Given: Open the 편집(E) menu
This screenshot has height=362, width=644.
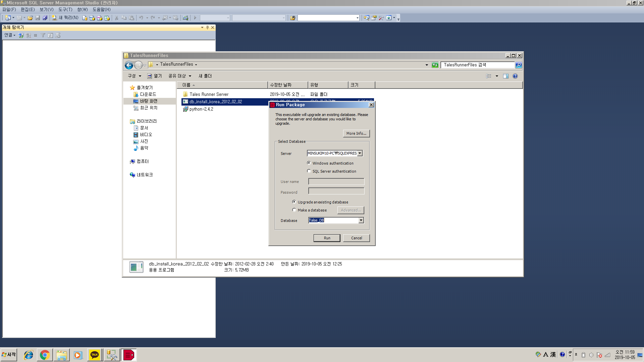Looking at the screenshot, I should pyautogui.click(x=28, y=9).
